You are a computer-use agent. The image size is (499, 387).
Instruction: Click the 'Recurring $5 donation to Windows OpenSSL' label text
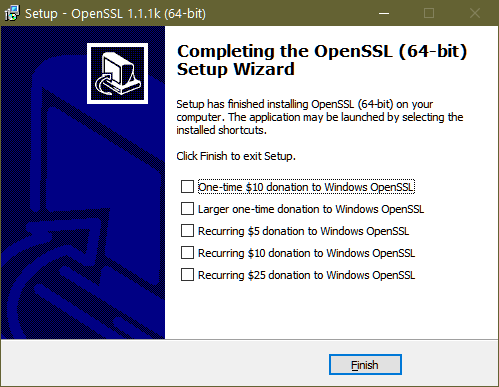303,231
